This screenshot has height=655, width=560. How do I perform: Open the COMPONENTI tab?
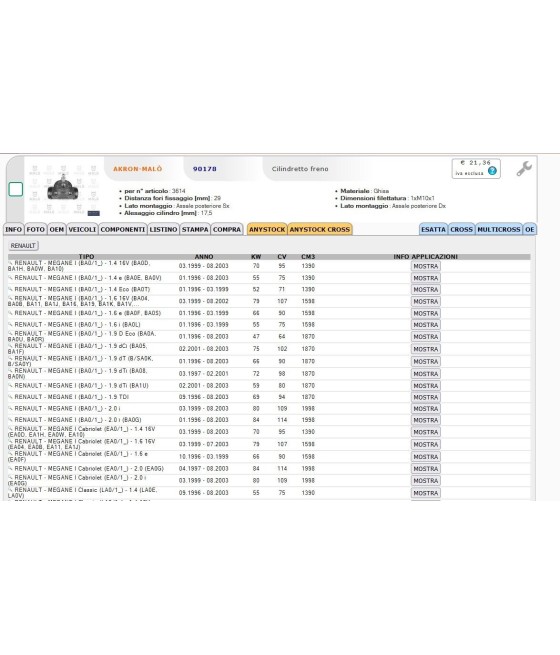[x=123, y=229]
